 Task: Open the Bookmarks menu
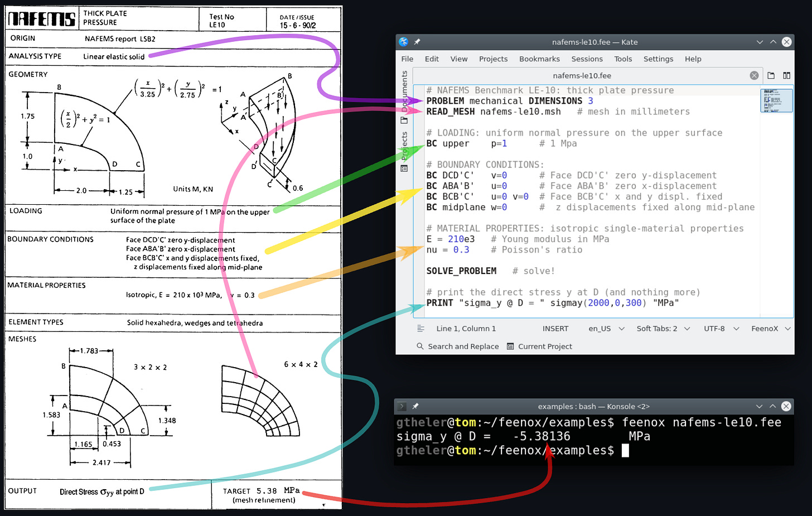point(539,59)
